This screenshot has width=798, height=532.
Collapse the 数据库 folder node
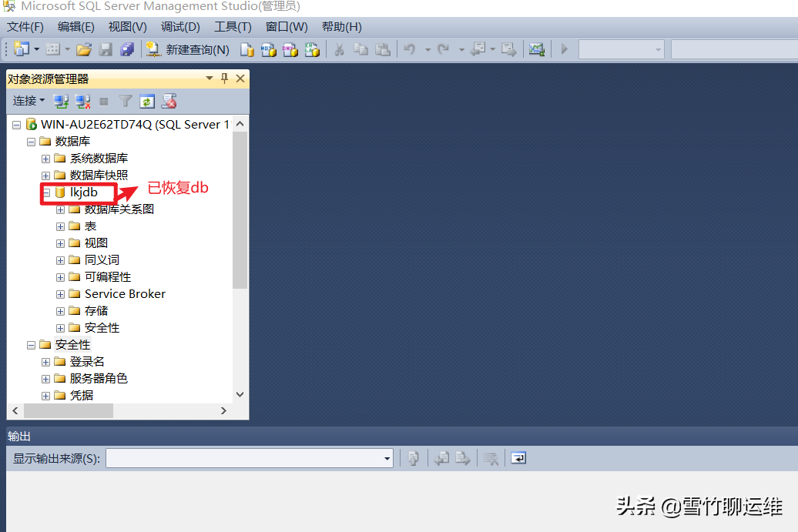click(31, 142)
